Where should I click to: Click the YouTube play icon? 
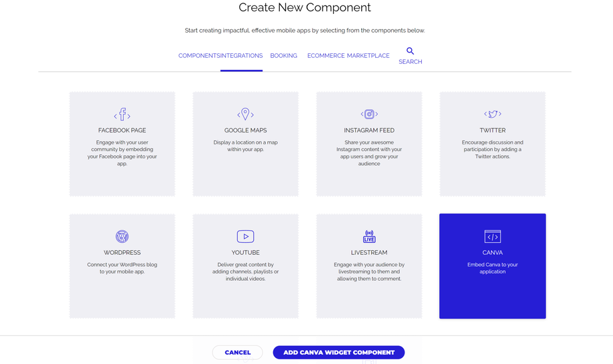click(245, 236)
